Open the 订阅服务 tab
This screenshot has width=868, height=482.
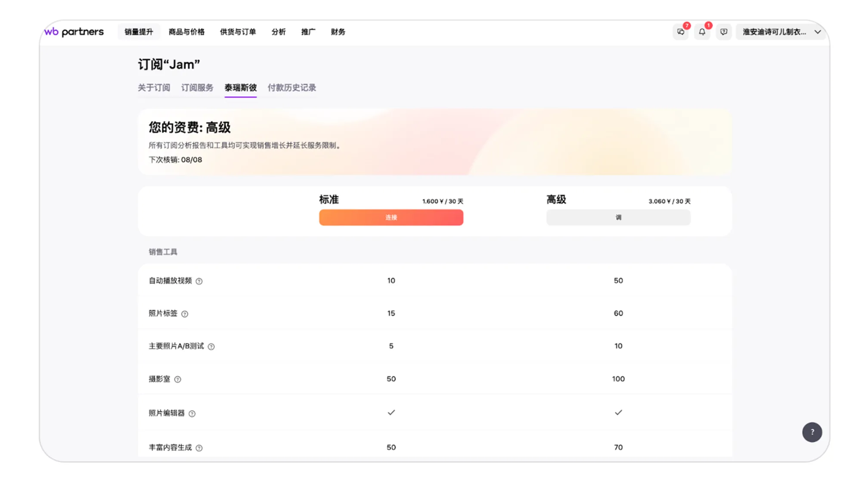[x=197, y=88]
